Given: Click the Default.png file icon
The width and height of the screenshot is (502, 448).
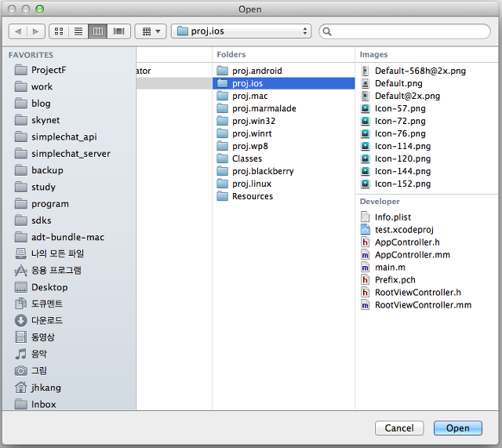Looking at the screenshot, I should click(x=365, y=83).
